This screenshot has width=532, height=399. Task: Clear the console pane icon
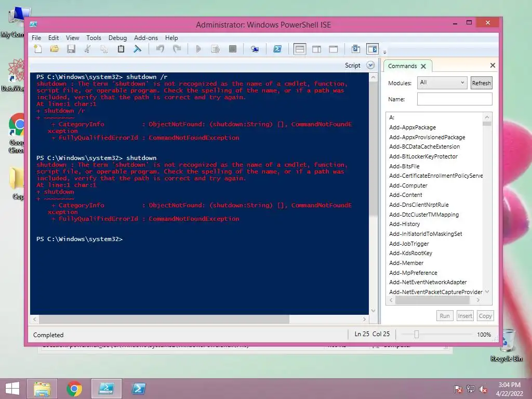(137, 49)
